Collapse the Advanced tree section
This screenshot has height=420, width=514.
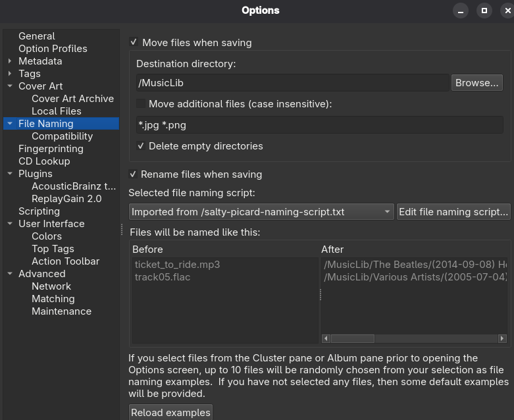[x=11, y=274]
